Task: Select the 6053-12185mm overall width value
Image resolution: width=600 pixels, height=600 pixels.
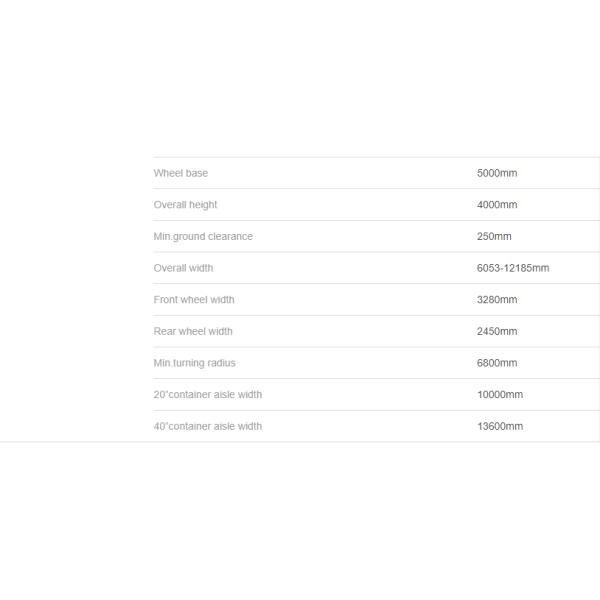Action: [x=513, y=268]
